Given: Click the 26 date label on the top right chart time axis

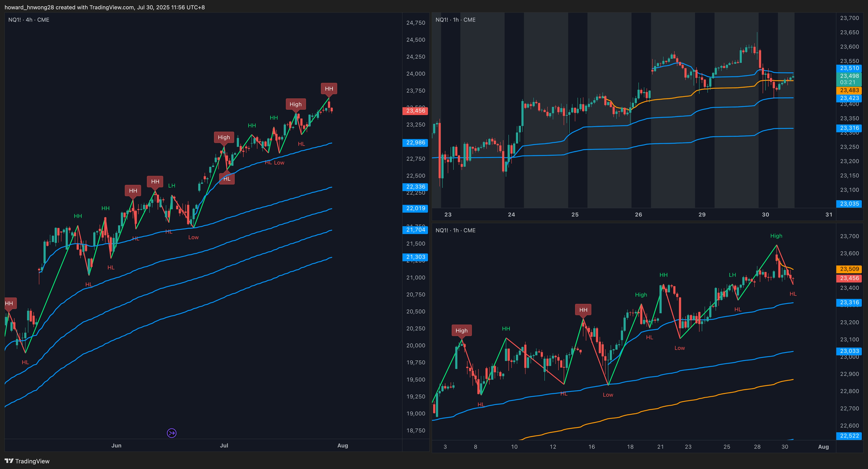Looking at the screenshot, I should (x=638, y=215).
